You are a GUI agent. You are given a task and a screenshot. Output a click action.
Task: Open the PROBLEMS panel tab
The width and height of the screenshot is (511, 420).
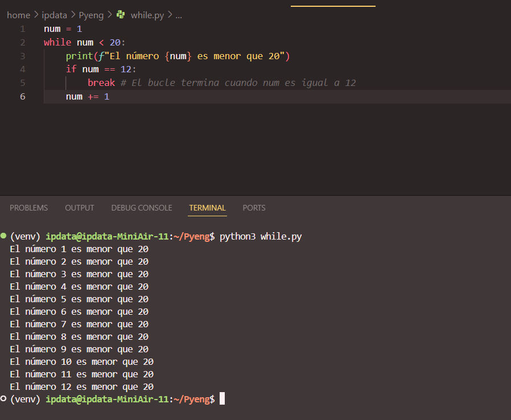pos(28,208)
